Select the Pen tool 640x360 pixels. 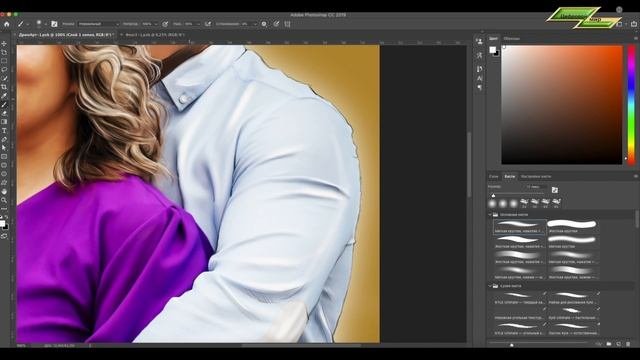4,139
